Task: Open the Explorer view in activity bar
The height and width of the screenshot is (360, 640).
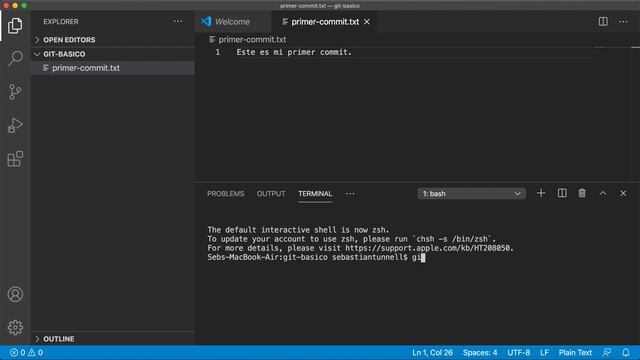Action: pos(15,25)
